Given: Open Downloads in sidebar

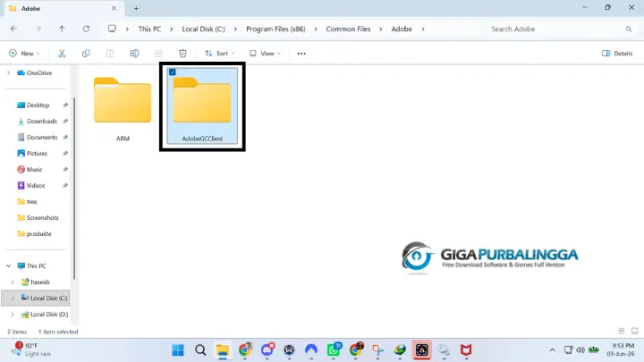Looking at the screenshot, I should coord(41,121).
